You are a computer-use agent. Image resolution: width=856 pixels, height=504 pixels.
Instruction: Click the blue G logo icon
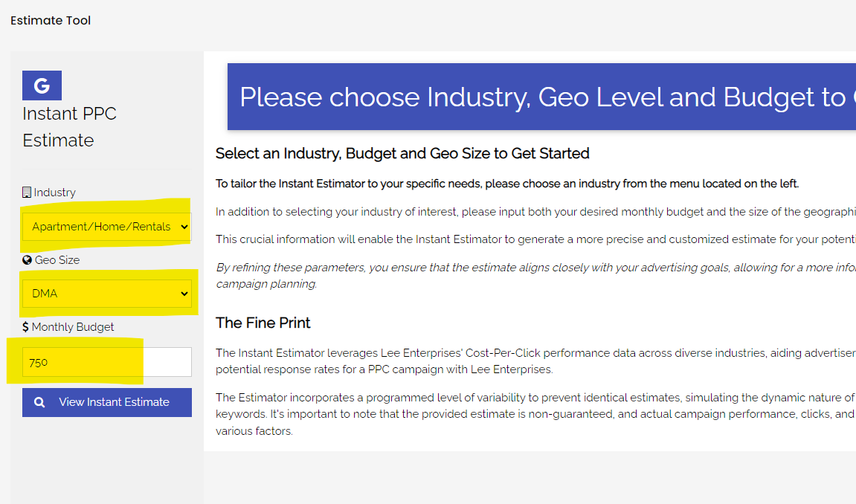coord(42,85)
